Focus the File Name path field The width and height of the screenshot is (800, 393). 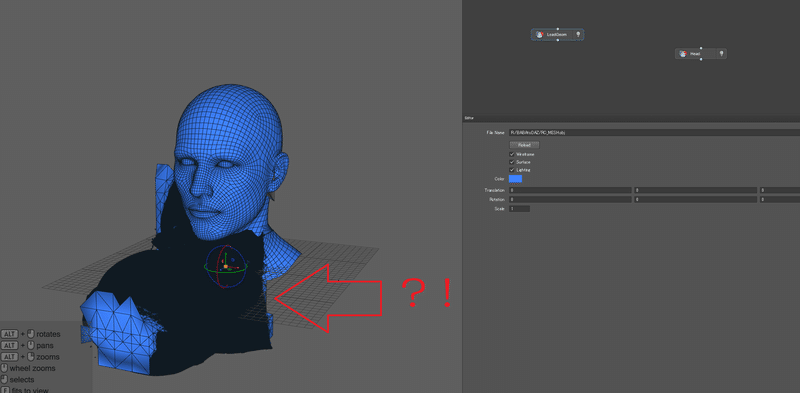point(655,133)
